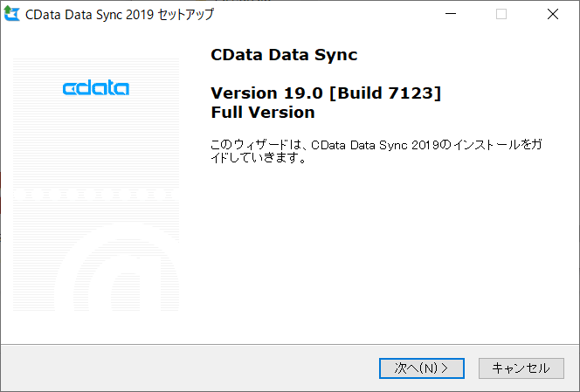This screenshot has width=580, height=392.
Task: Click the grey footer area left of 次へ button
Action: click(x=189, y=368)
